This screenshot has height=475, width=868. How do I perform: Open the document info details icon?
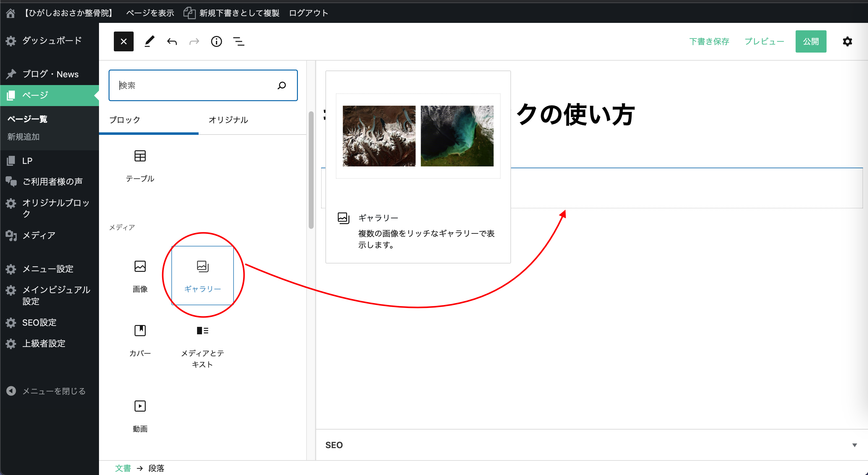tap(216, 41)
